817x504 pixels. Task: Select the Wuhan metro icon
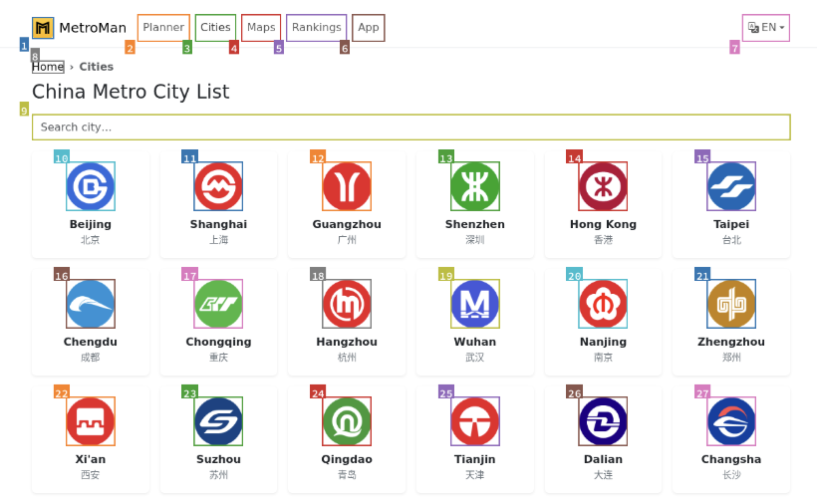(x=474, y=304)
